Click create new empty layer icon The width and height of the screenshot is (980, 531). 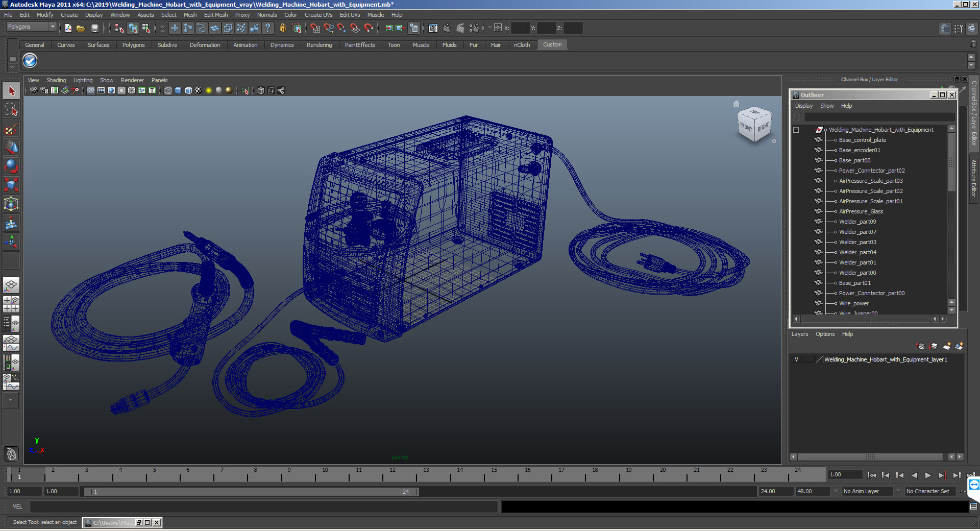(x=947, y=346)
